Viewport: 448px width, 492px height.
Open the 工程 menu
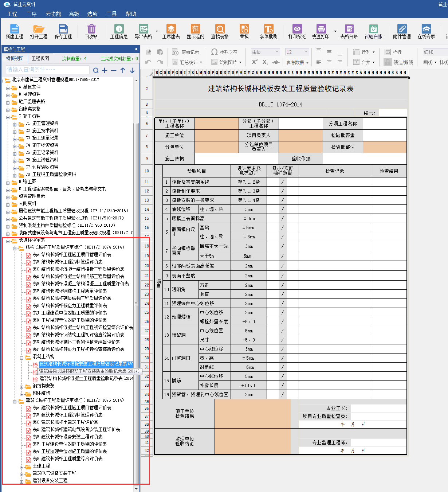(x=12, y=14)
